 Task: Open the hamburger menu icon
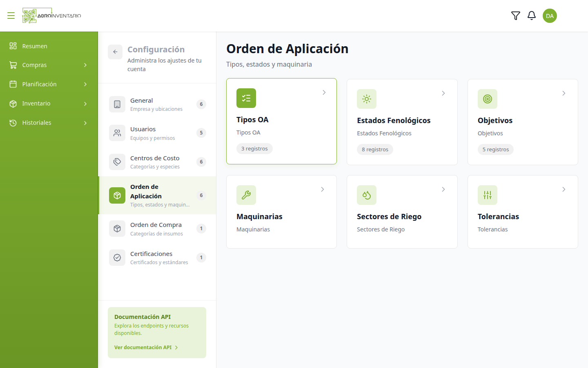coord(11,16)
